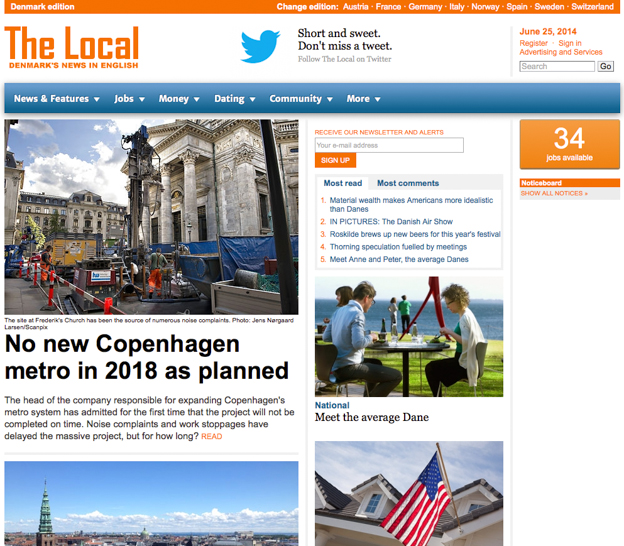Image resolution: width=624 pixels, height=546 pixels.
Task: Expand the News & Features dropdown
Action: pos(56,99)
